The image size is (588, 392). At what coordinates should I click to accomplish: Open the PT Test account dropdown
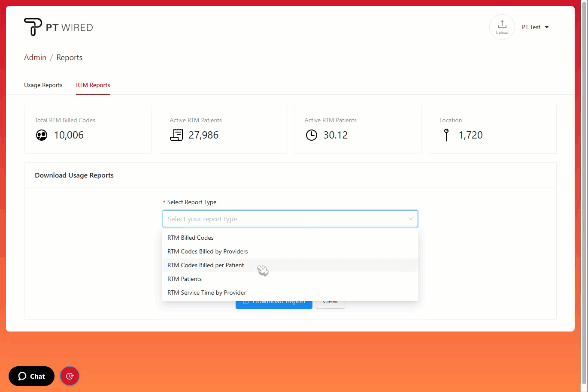535,27
